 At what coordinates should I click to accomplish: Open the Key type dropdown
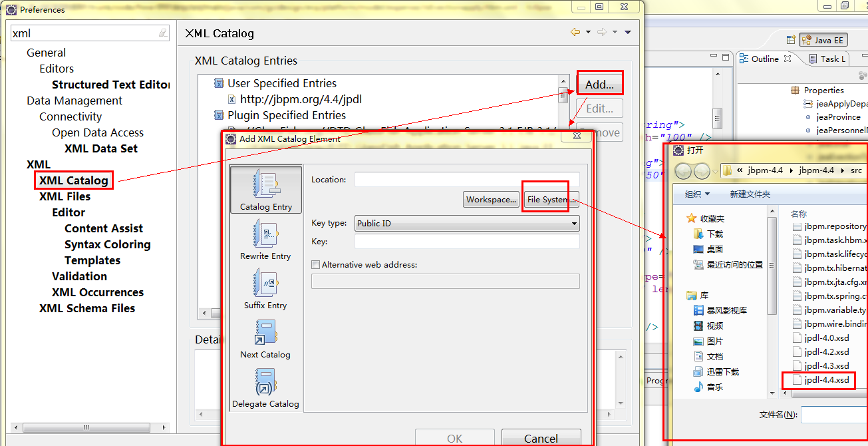pos(467,224)
